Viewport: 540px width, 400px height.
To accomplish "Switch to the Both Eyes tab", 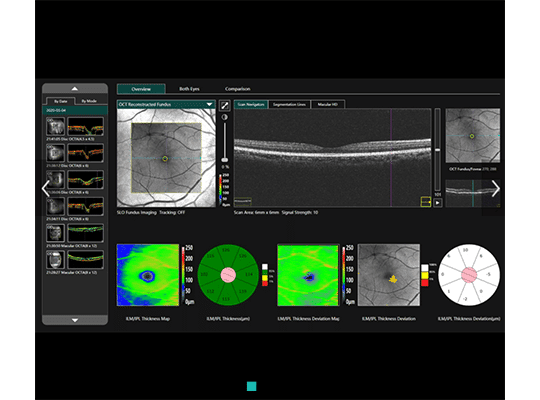I will pos(189,89).
